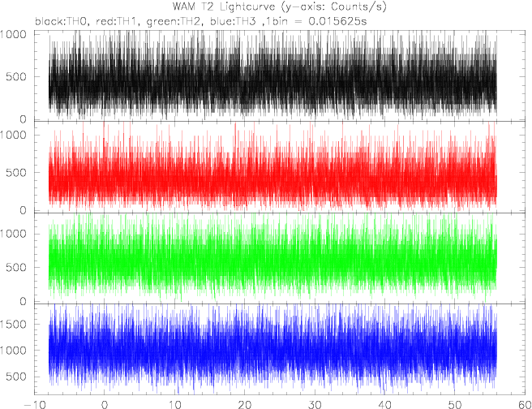This screenshot has width=532, height=409.
Task: Click x-axis label '30'
Action: tap(315, 404)
